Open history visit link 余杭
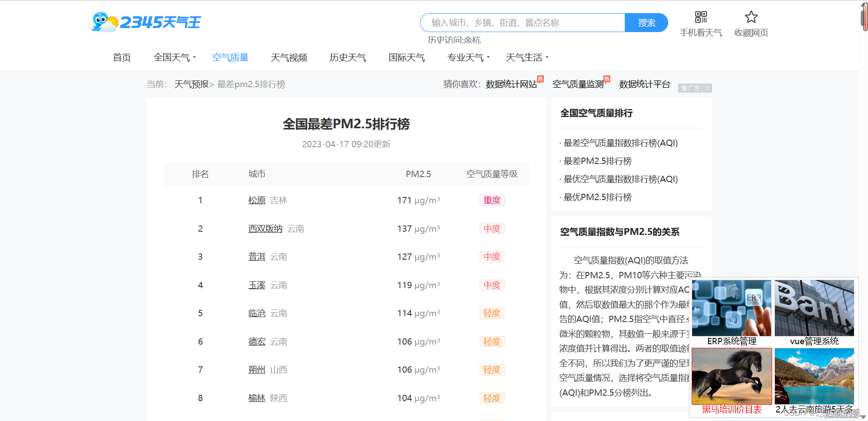Viewport: 868px width, 421px height. (472, 40)
